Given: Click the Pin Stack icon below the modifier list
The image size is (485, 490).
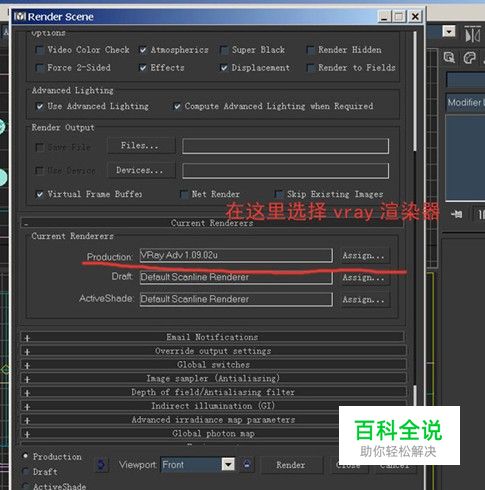Looking at the screenshot, I should (456, 214).
